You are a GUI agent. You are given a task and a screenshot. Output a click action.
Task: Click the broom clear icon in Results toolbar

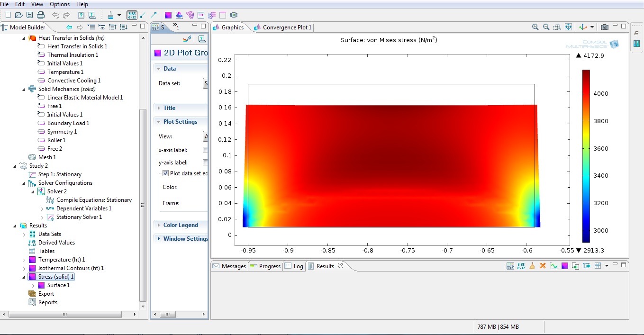(x=532, y=266)
